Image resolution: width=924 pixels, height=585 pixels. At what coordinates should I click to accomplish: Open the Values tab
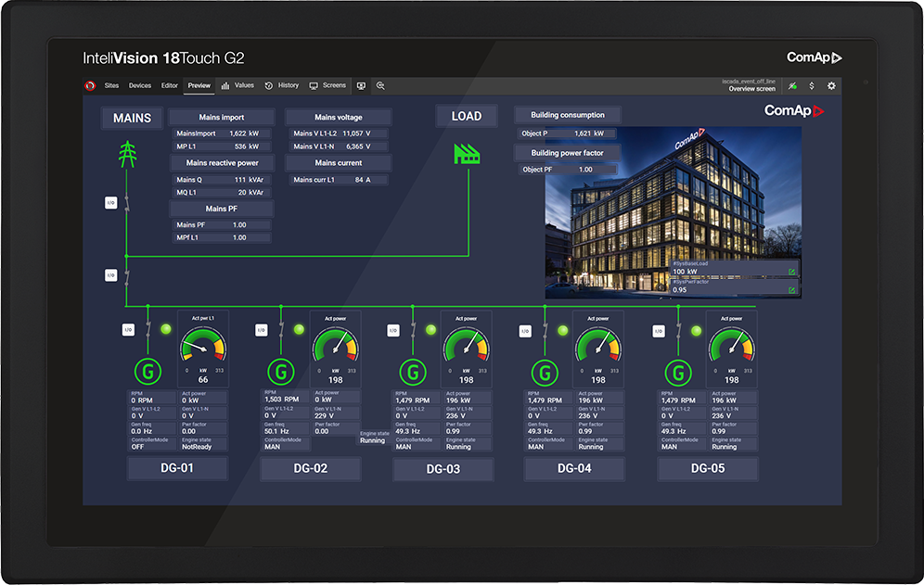click(237, 85)
